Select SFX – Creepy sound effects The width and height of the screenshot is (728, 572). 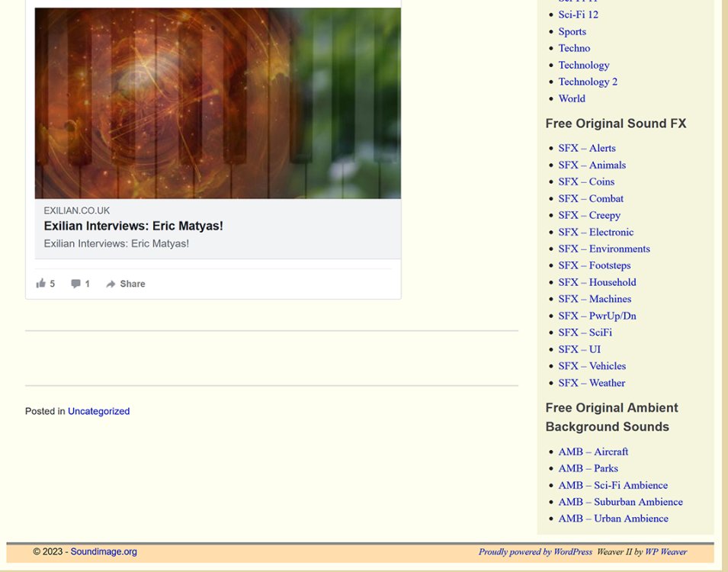click(x=589, y=215)
